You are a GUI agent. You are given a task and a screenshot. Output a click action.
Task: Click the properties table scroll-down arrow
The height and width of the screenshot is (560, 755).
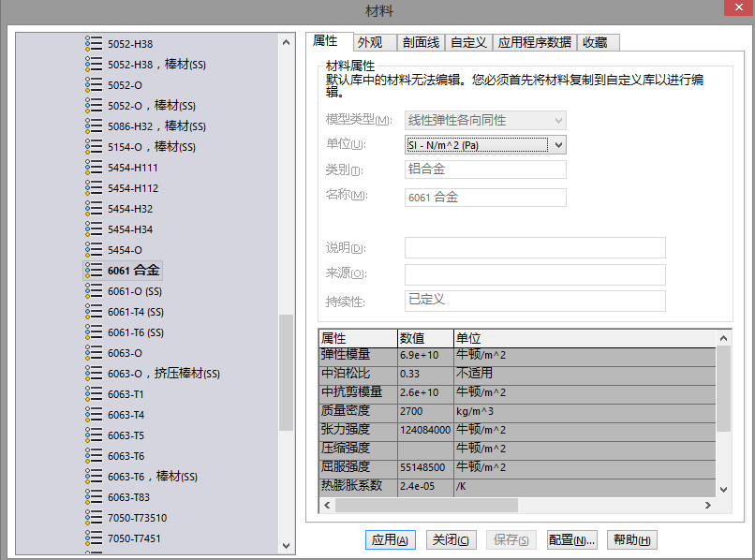coord(723,489)
